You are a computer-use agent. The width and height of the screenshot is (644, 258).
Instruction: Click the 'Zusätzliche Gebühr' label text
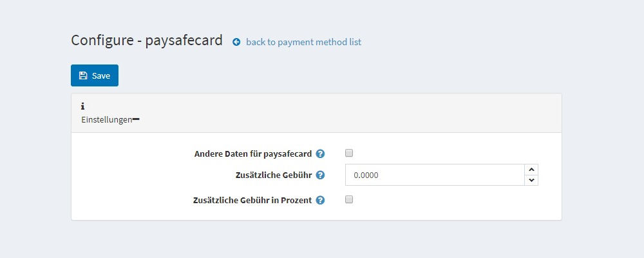tap(274, 175)
